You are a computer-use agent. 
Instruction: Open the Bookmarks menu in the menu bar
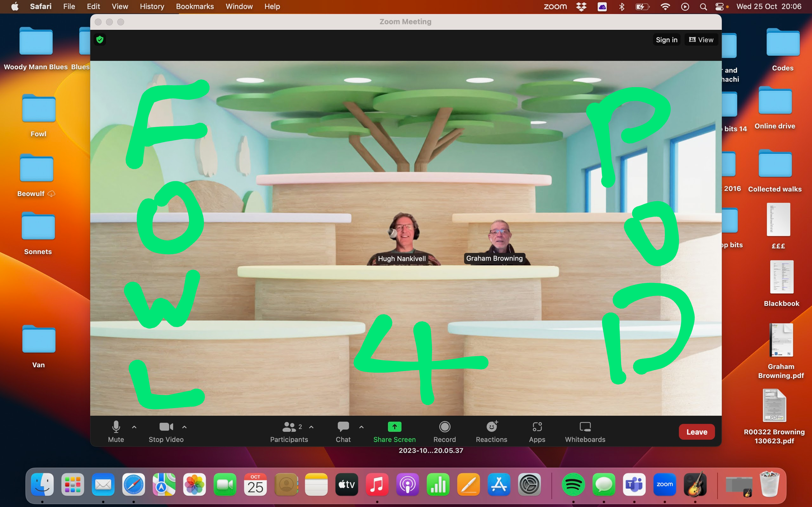click(x=195, y=6)
